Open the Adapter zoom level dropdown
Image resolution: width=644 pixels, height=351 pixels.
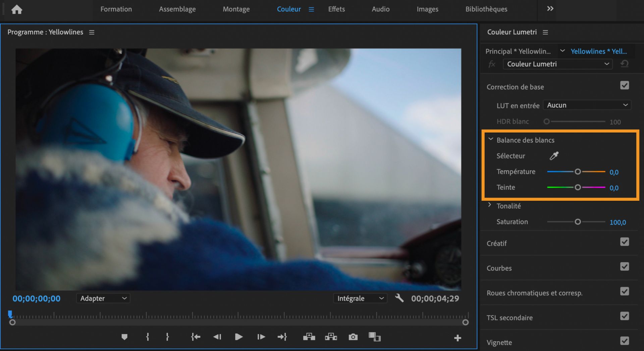click(103, 298)
